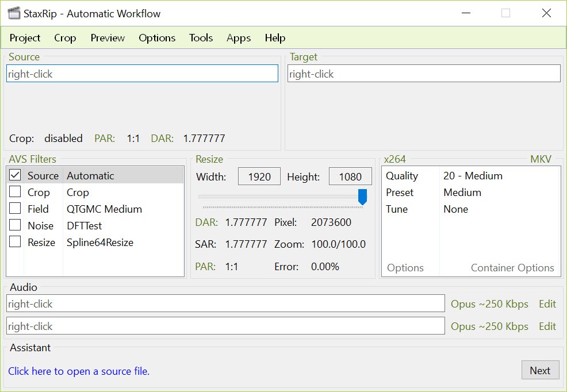Click the Resize panel header link
This screenshot has height=392, width=567.
(x=209, y=159)
